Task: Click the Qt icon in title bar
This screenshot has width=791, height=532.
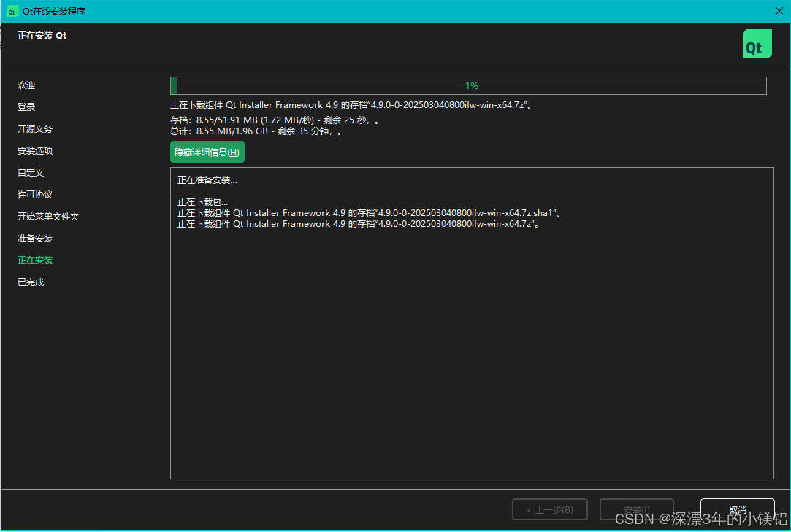Action: click(x=12, y=11)
